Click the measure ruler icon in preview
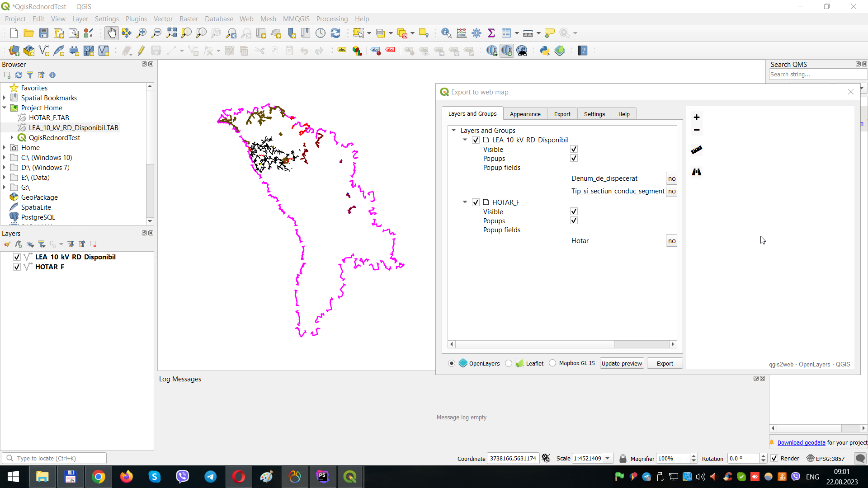The width and height of the screenshot is (868, 488). tap(696, 150)
